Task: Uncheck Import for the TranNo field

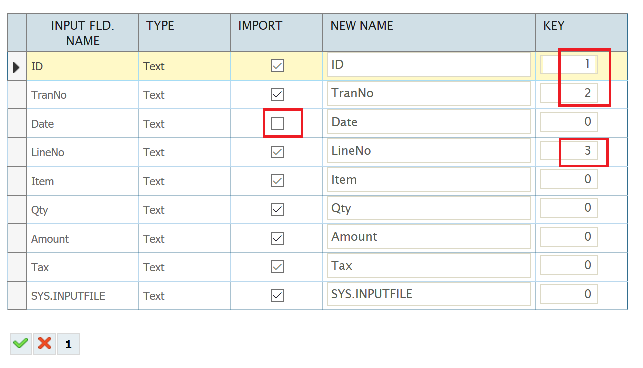Action: pos(277,94)
